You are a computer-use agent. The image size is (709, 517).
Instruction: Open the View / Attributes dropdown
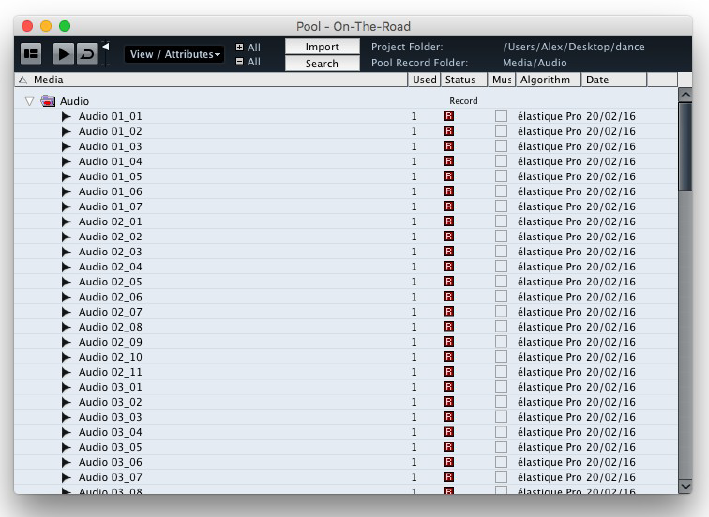point(174,54)
